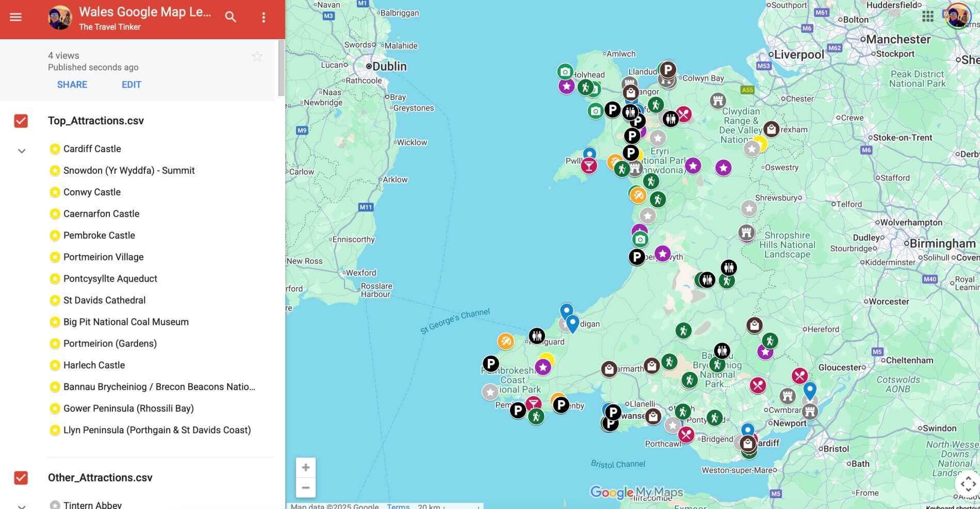This screenshot has height=509, width=980.
Task: Click the zoom in plus button
Action: coord(305,468)
